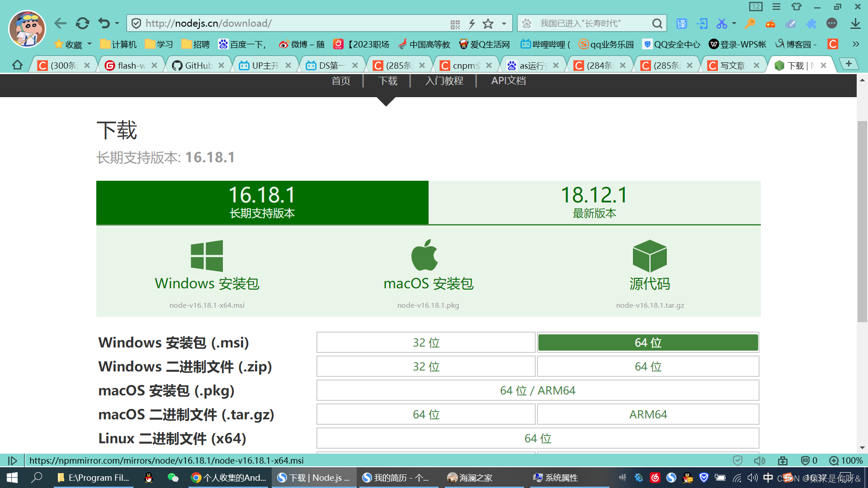This screenshot has width=868, height=488.
Task: Click the page vertical scrollbar thumb
Action: pos(862,221)
